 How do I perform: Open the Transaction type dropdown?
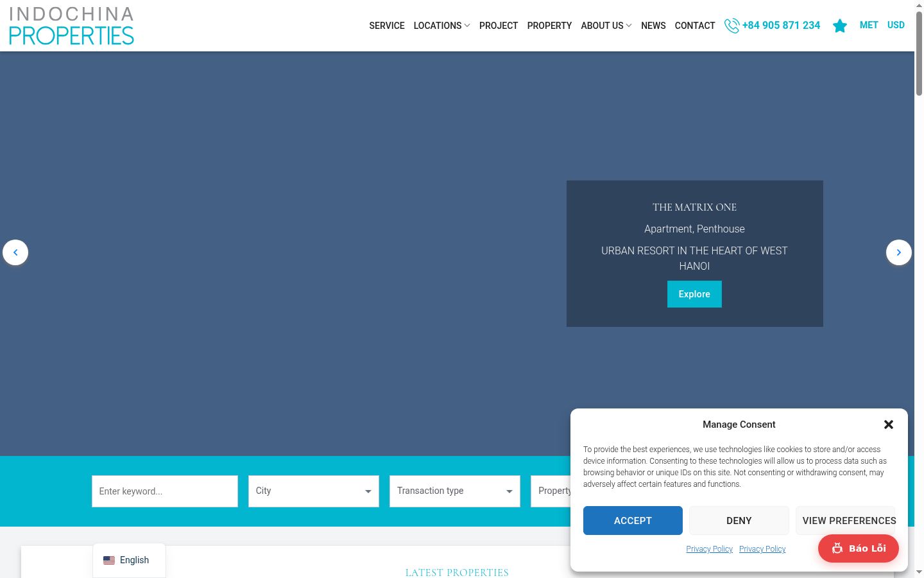[455, 491]
